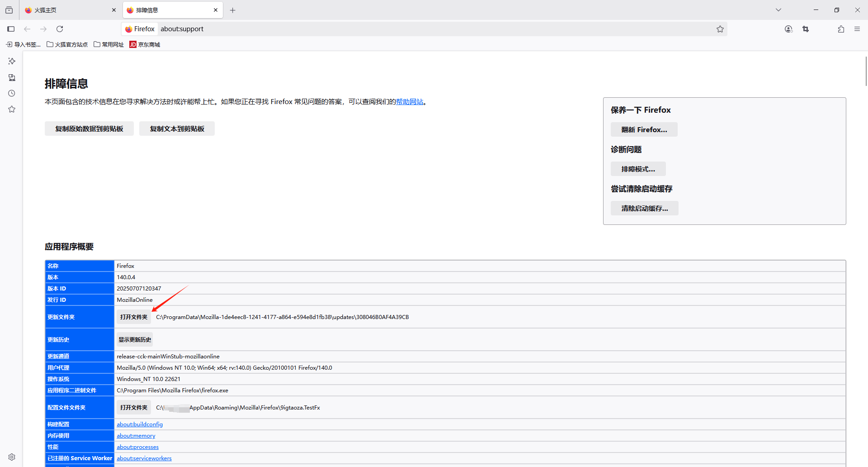
Task: Open the update folder with 打开文件夹
Action: click(134, 317)
